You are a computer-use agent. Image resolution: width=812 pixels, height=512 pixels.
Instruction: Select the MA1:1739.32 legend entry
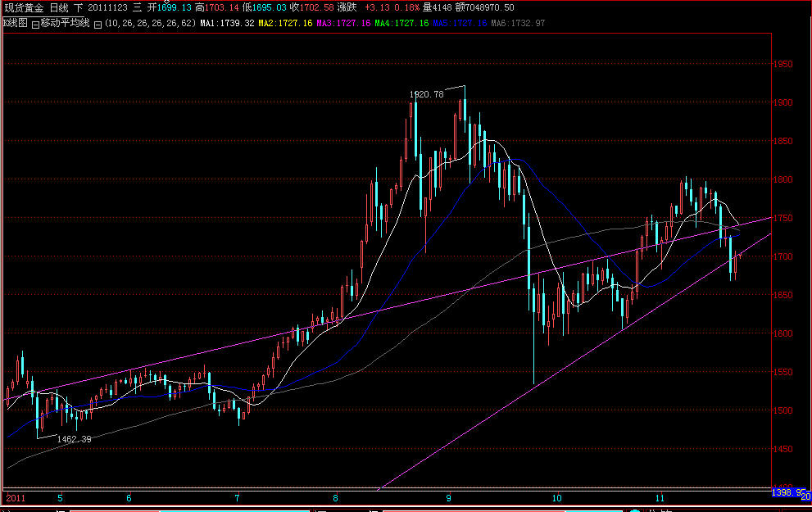pyautogui.click(x=227, y=23)
